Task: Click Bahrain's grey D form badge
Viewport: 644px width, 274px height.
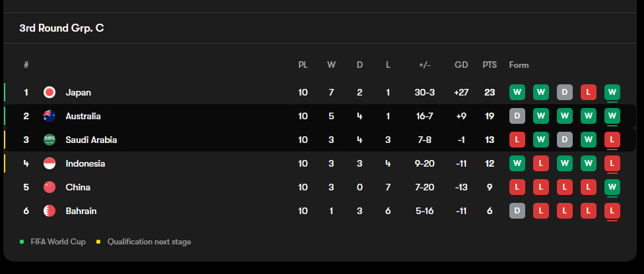Action: pos(517,211)
